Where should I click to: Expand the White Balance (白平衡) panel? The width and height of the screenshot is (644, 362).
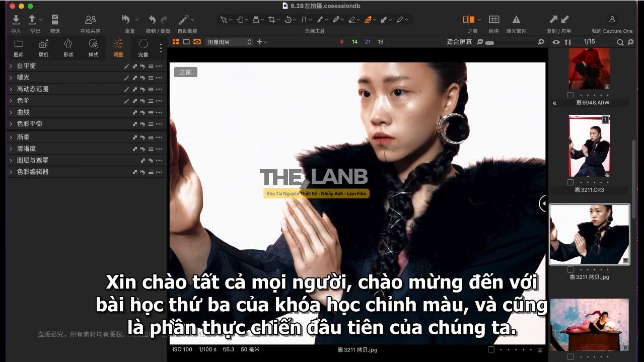(11, 66)
